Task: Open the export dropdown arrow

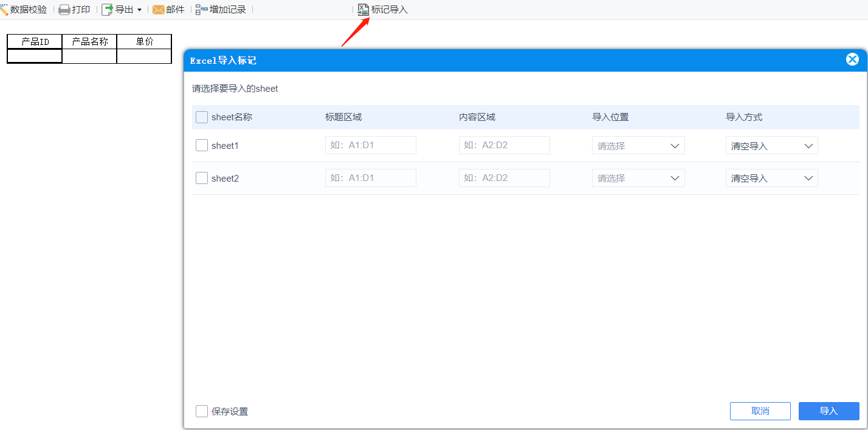Action: [139, 10]
